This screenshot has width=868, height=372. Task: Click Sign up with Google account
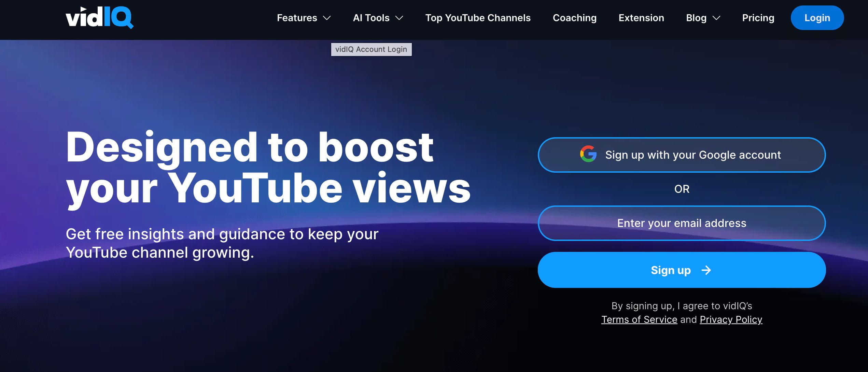coord(682,155)
